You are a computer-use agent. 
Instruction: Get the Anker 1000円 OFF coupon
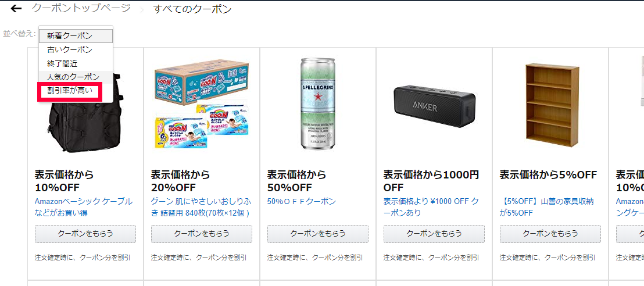point(434,234)
